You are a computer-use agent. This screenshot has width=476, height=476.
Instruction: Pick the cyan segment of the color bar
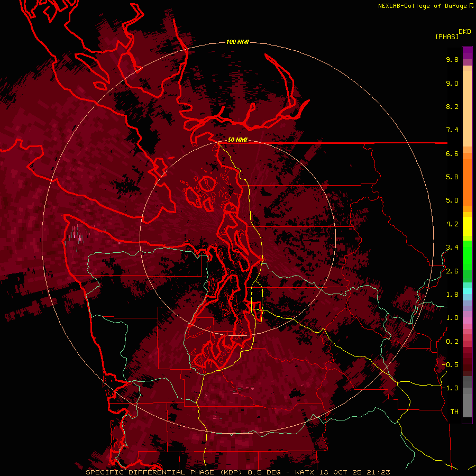(467, 291)
